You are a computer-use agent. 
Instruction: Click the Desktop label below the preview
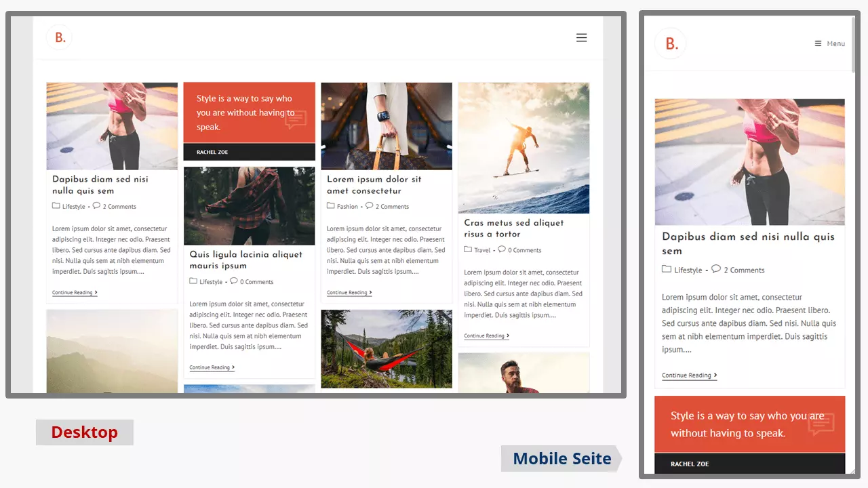tap(85, 432)
